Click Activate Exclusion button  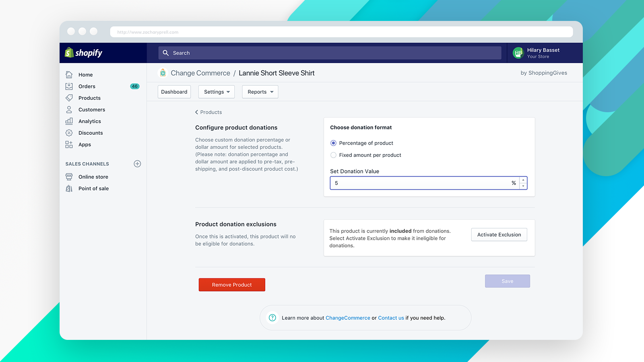point(499,234)
